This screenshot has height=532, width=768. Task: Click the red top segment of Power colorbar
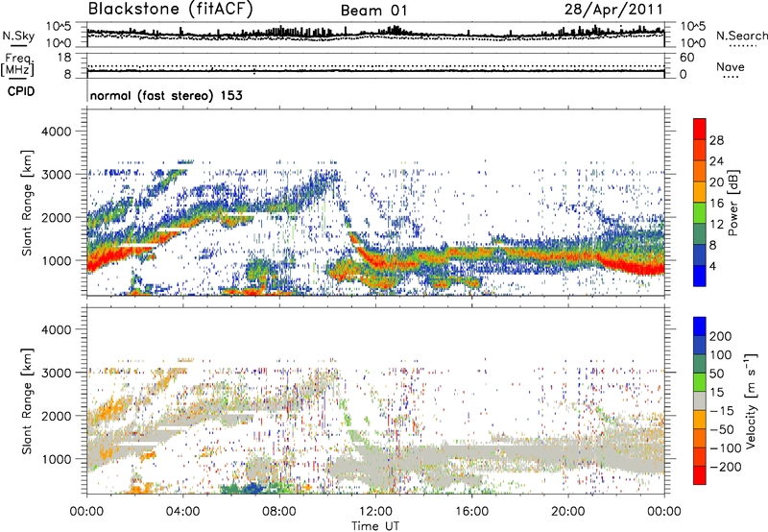pos(700,130)
